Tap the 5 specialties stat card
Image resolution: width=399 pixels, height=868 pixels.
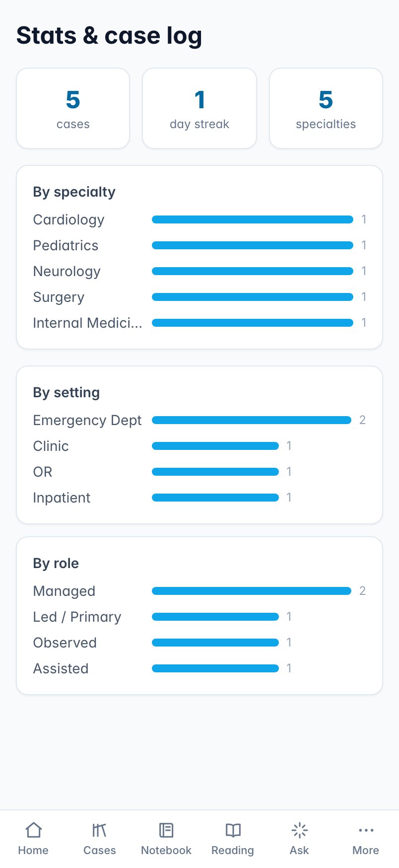pyautogui.click(x=326, y=108)
